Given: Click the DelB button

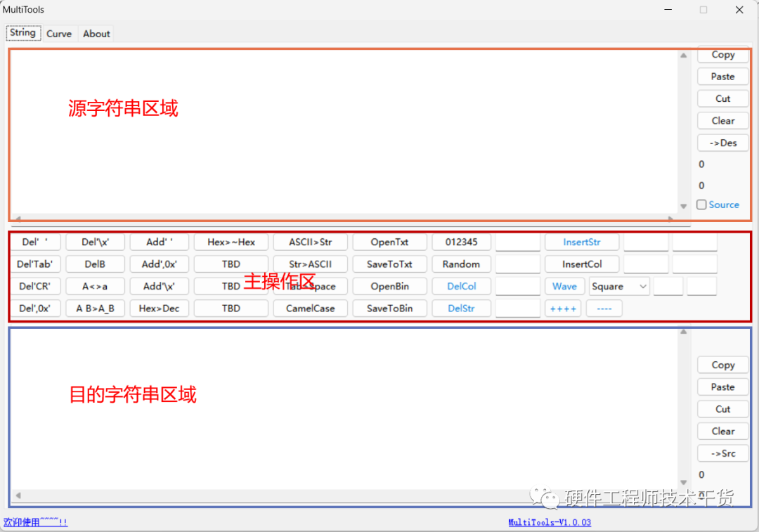Looking at the screenshot, I should [96, 264].
